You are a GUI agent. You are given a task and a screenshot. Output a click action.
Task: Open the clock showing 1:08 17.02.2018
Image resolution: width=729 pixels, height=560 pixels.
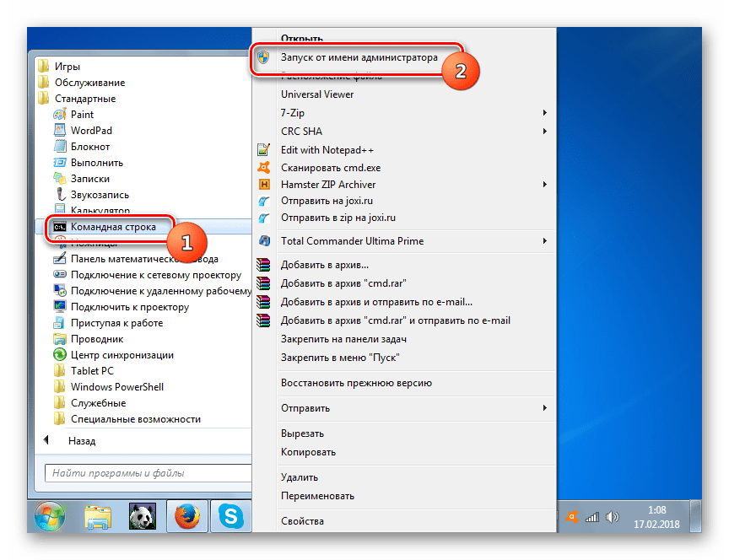pyautogui.click(x=656, y=517)
